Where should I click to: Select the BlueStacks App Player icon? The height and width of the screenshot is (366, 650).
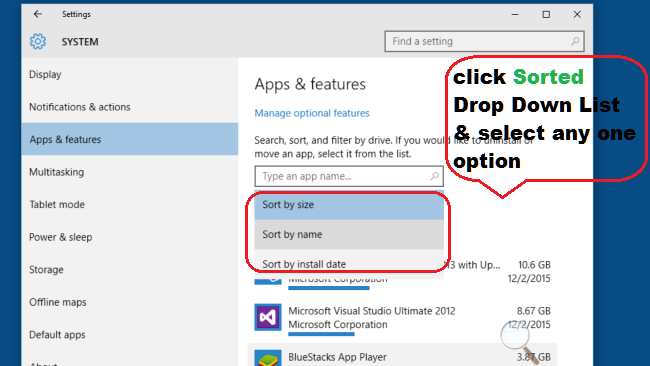click(x=268, y=358)
